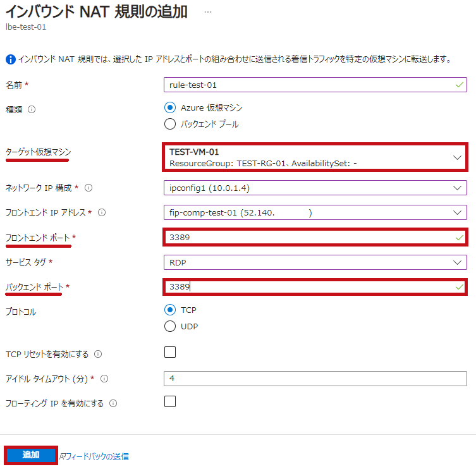The image size is (476, 469).
Task: Open the fip-comp-test-01 frontend IP dropdown
Action: pos(315,212)
